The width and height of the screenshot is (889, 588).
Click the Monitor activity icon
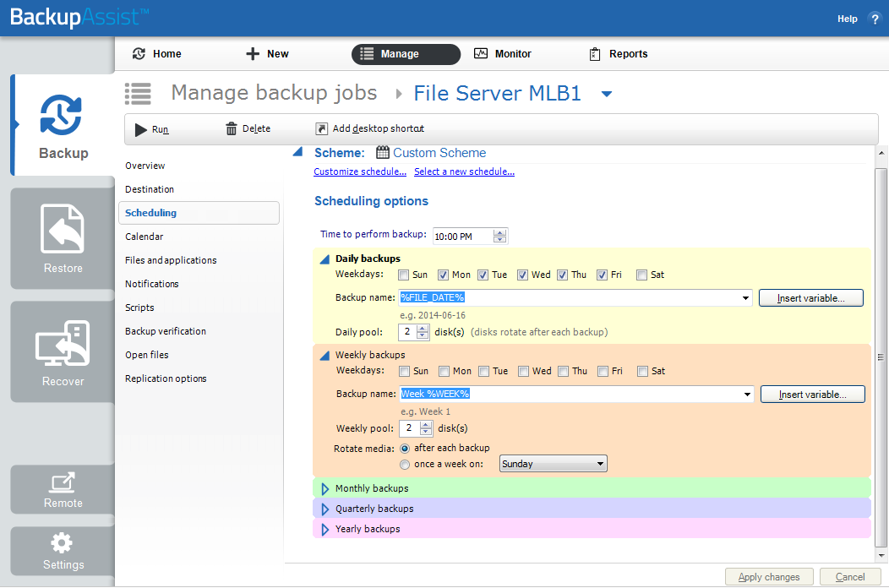point(481,53)
